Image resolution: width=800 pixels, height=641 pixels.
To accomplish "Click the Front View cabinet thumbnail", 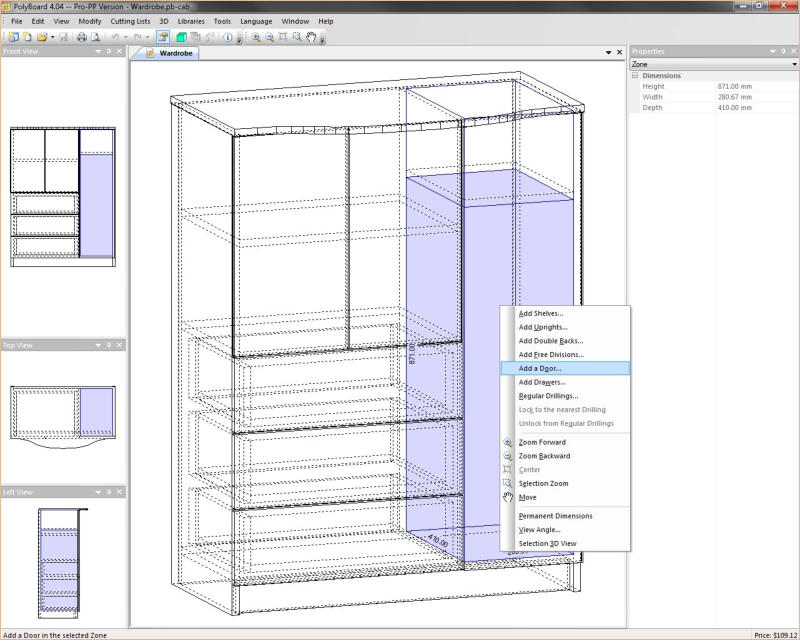I will click(63, 194).
